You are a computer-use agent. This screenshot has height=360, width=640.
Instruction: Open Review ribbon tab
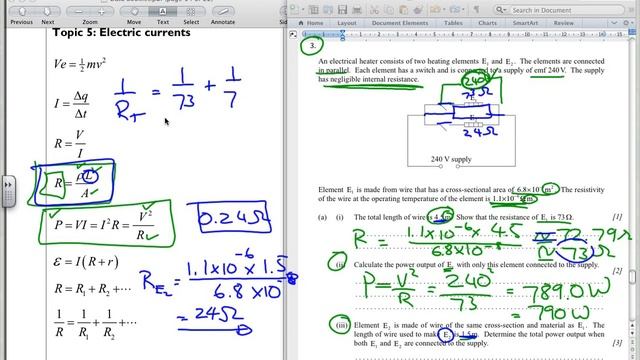click(x=563, y=23)
